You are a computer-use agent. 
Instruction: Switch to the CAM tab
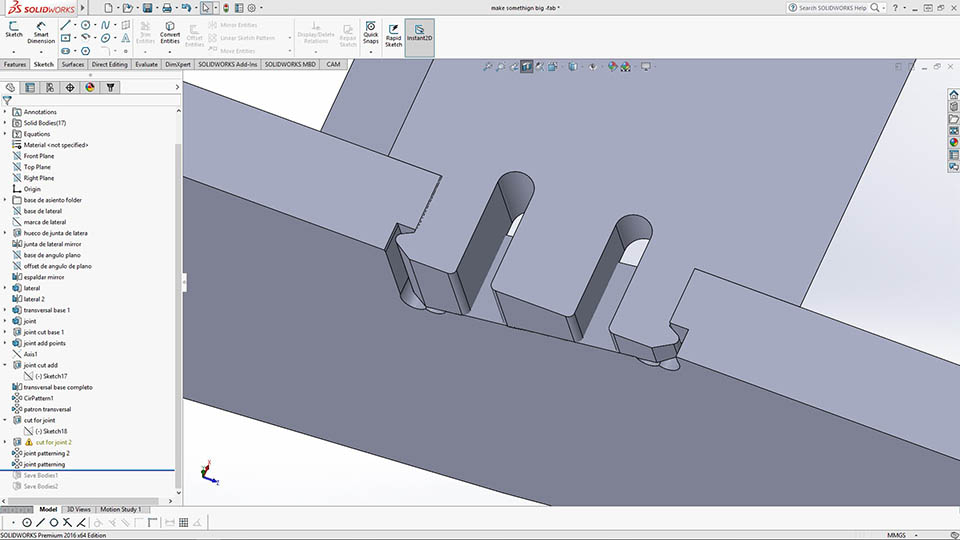tap(333, 64)
